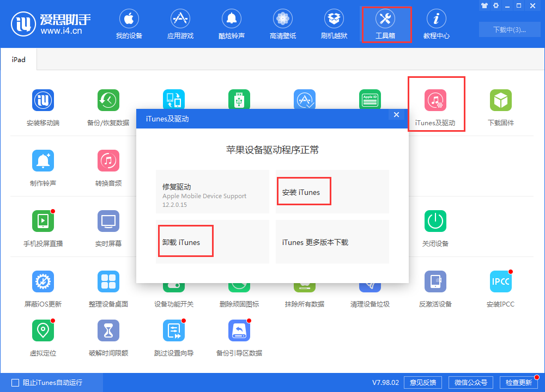Open 酷炫铃声 ringtones section
This screenshot has height=392, width=545.
pyautogui.click(x=232, y=24)
